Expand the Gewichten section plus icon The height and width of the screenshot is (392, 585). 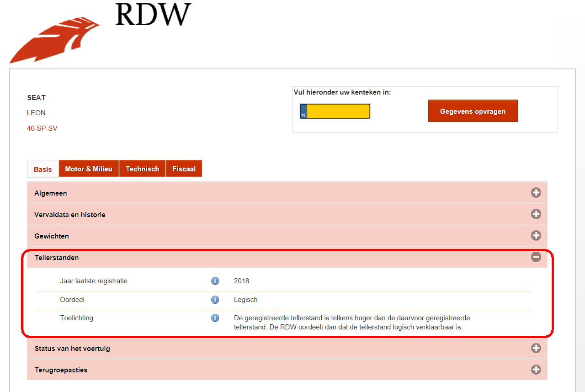(x=536, y=236)
